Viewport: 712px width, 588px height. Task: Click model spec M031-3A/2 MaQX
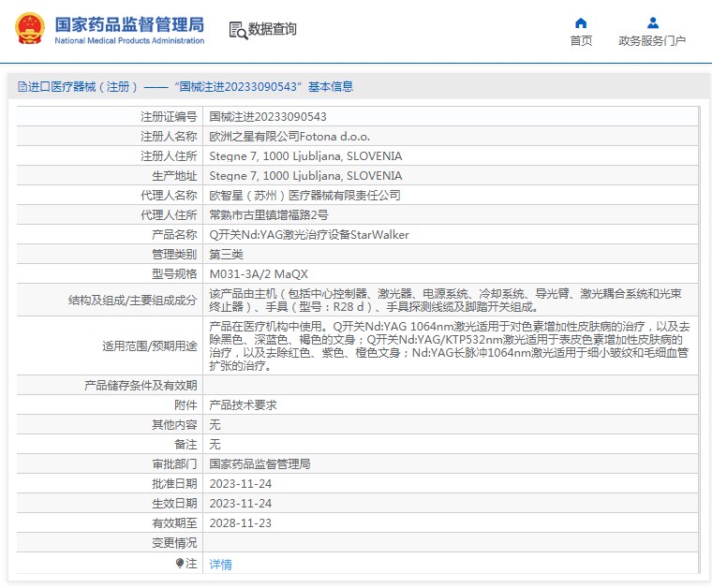click(259, 274)
